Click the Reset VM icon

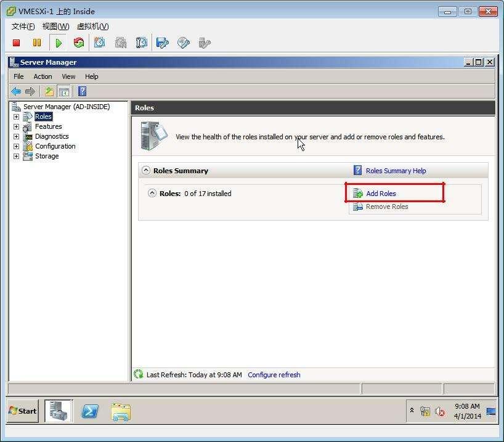79,43
